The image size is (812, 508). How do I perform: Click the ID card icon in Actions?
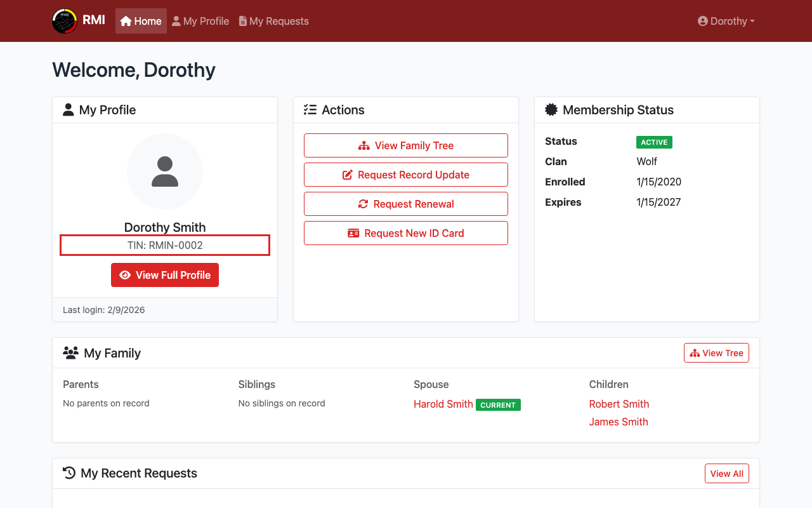click(353, 233)
